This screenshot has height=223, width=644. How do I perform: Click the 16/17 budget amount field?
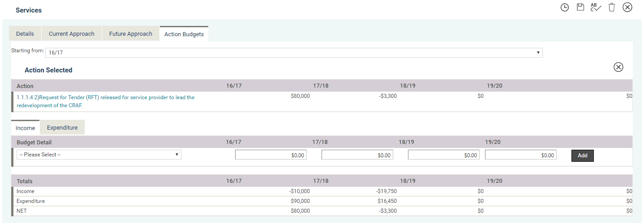(271, 155)
